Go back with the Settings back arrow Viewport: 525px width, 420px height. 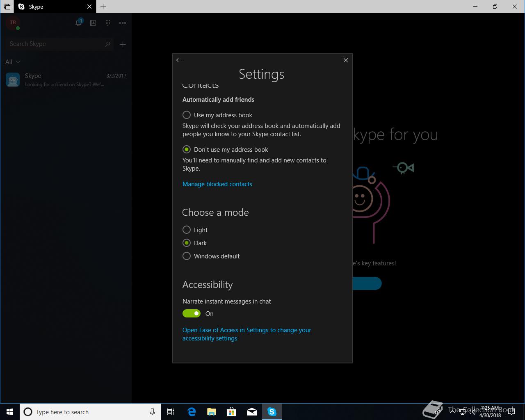tap(179, 60)
